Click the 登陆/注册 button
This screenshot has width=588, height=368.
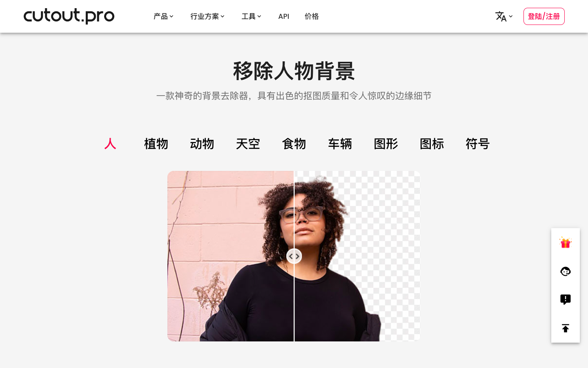[x=544, y=16]
